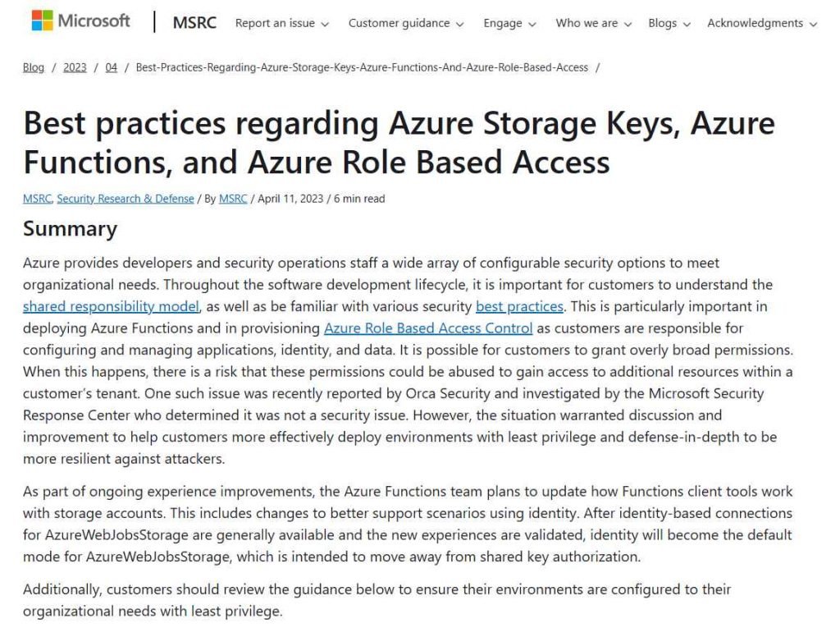The width and height of the screenshot is (840, 637).
Task: Open the MSRC category link under title
Action: pos(37,199)
